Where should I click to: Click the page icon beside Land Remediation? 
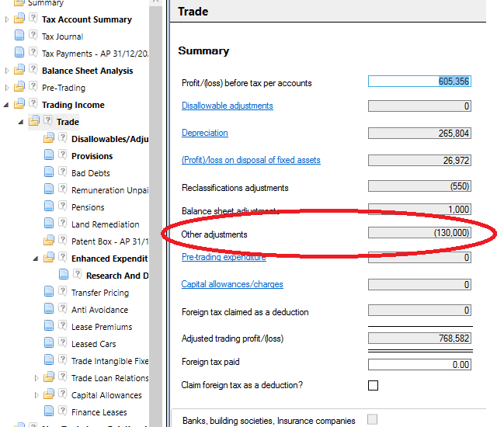(x=49, y=223)
